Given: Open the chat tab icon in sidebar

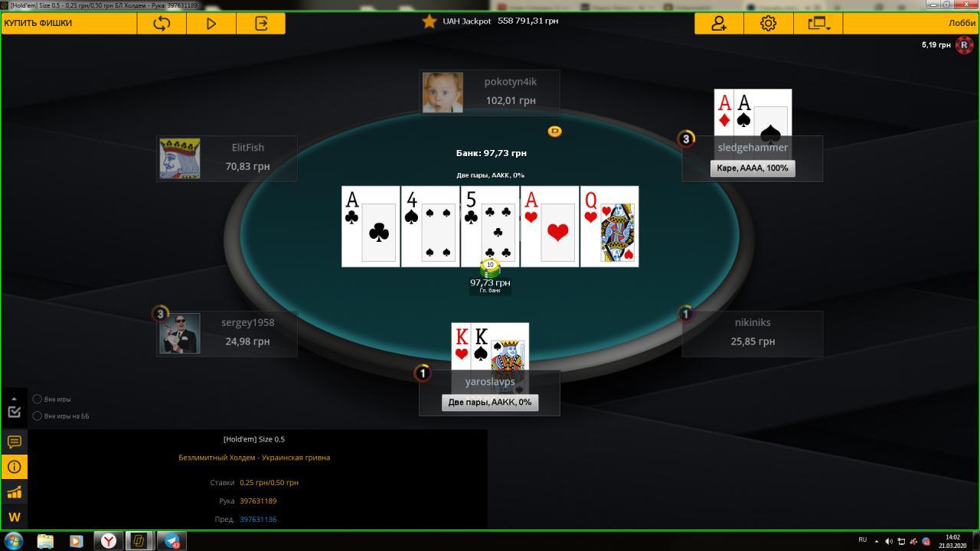Looking at the screenshot, I should pyautogui.click(x=14, y=442).
